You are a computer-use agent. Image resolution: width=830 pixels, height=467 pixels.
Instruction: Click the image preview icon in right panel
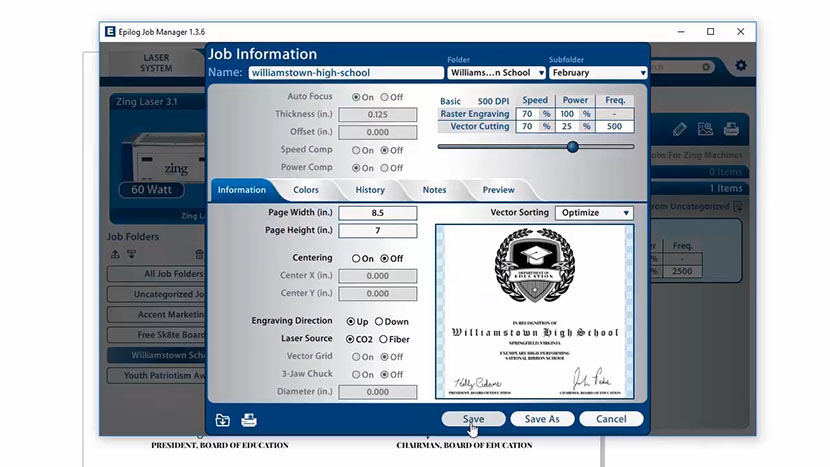point(706,129)
